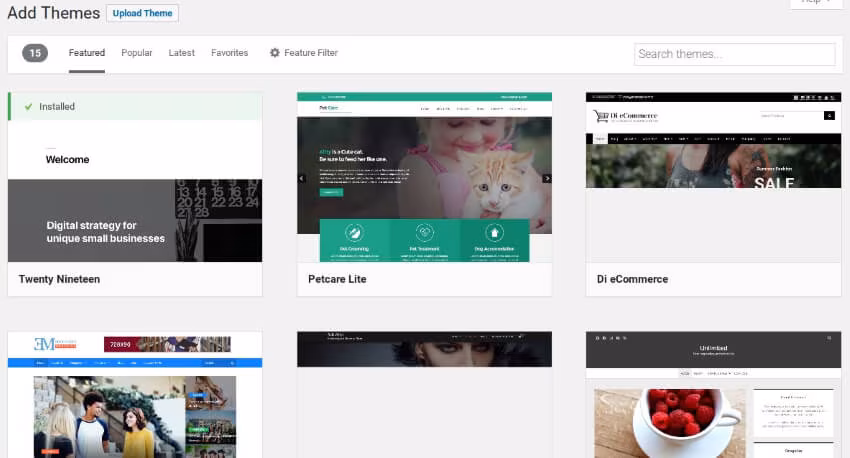
Task: Click the Installed green checkmark icon
Action: pyautogui.click(x=28, y=107)
